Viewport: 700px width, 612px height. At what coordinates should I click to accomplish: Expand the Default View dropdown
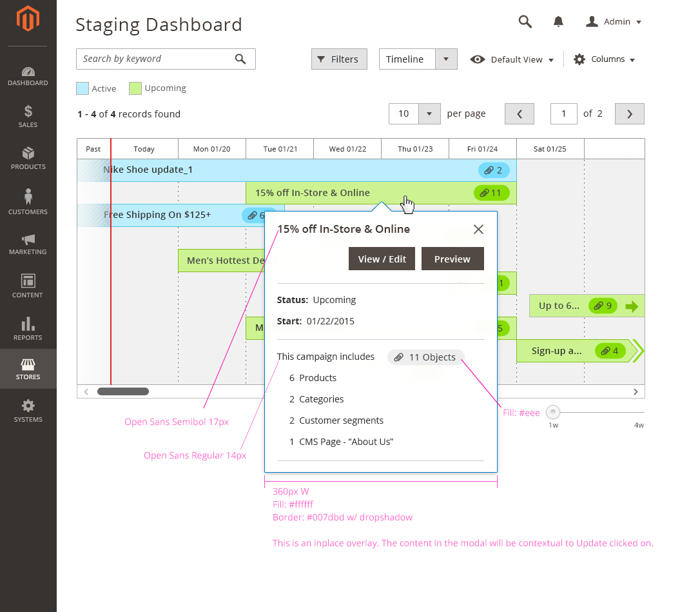[512, 59]
